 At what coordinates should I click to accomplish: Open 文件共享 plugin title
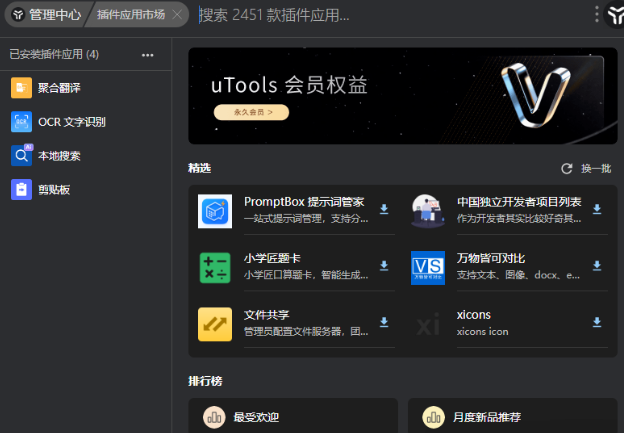[x=267, y=315]
